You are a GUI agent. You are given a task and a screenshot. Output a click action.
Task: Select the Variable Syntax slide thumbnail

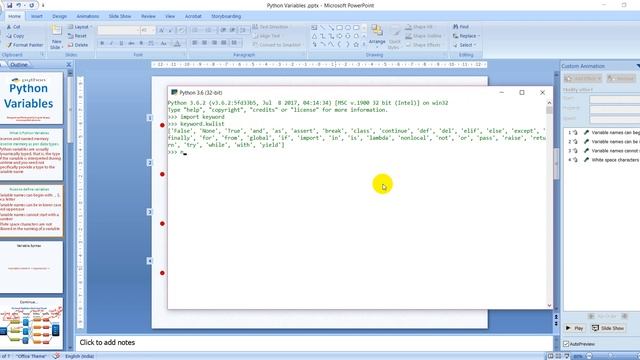(x=31, y=267)
